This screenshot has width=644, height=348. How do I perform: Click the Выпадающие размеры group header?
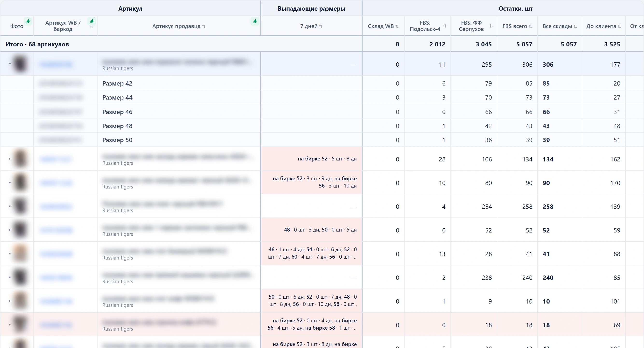[311, 8]
